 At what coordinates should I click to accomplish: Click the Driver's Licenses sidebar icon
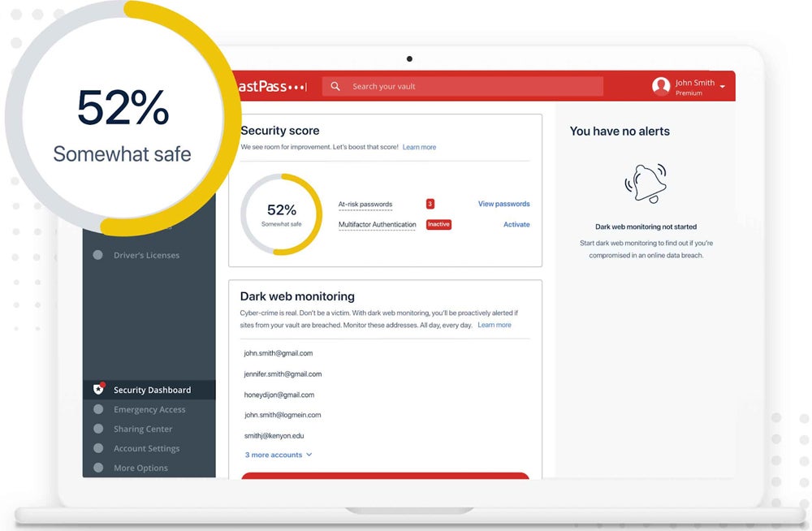(x=98, y=255)
